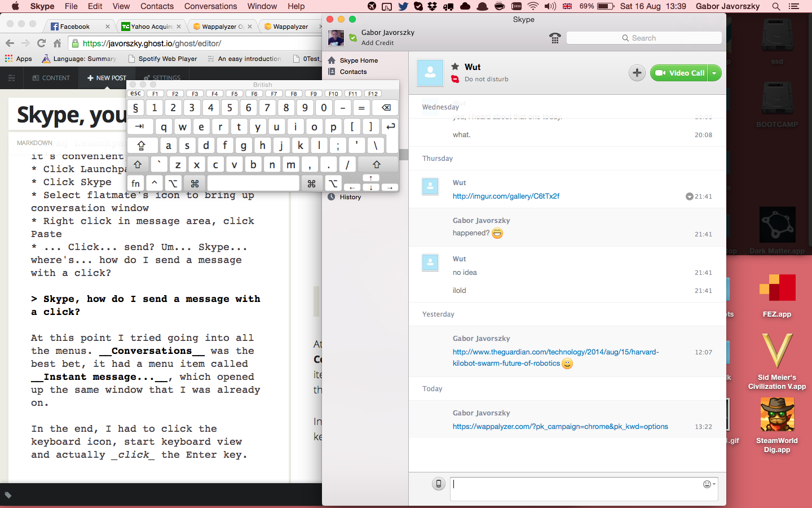This screenshot has width=812, height=508.
Task: Click the tab key on keyboard viewer
Action: click(140, 126)
